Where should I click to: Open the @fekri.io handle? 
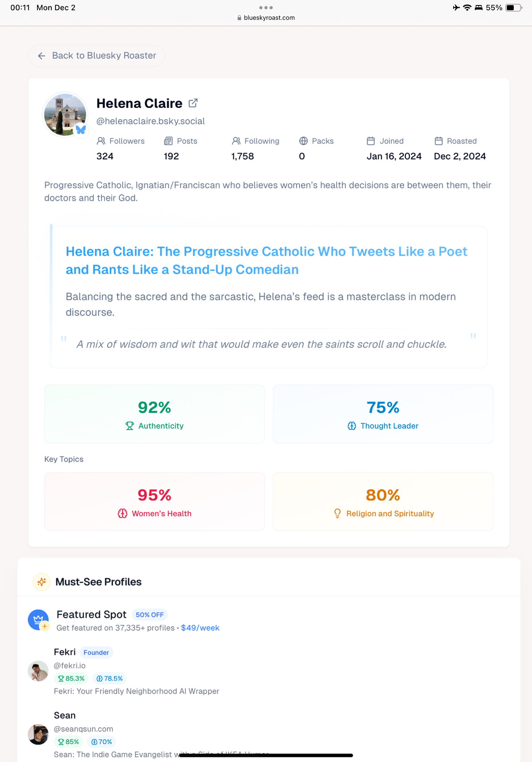click(70, 666)
